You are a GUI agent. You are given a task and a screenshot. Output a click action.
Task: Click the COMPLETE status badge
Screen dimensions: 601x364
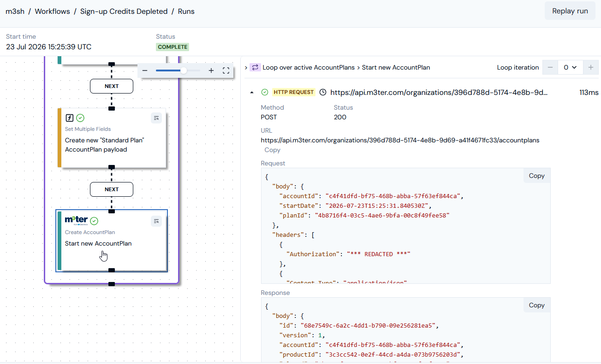pos(173,47)
